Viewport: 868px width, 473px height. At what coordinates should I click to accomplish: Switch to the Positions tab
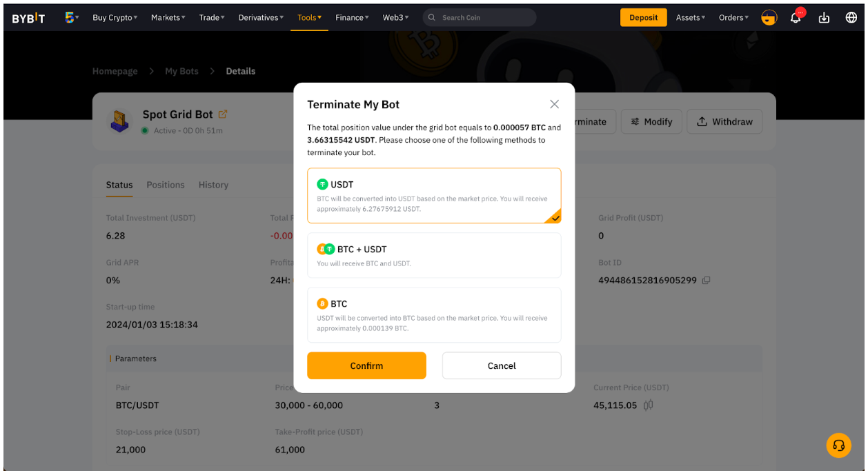coord(166,185)
